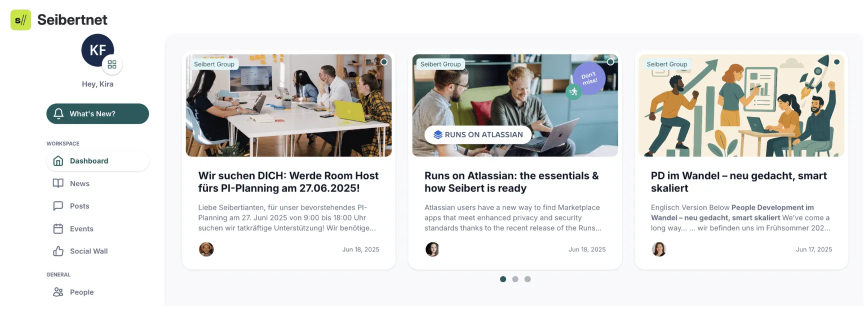This screenshot has height=313, width=868.
Task: Click the Social Wall thumbs-up icon
Action: [x=58, y=251]
